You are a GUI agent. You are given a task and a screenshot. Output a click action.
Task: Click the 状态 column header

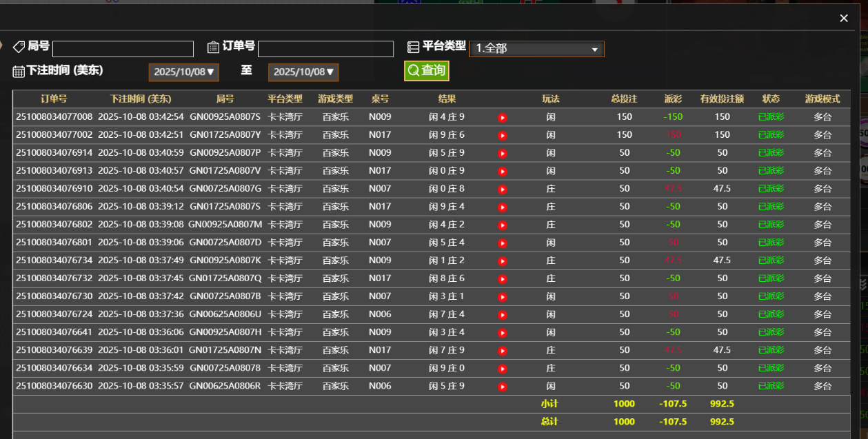(x=771, y=99)
